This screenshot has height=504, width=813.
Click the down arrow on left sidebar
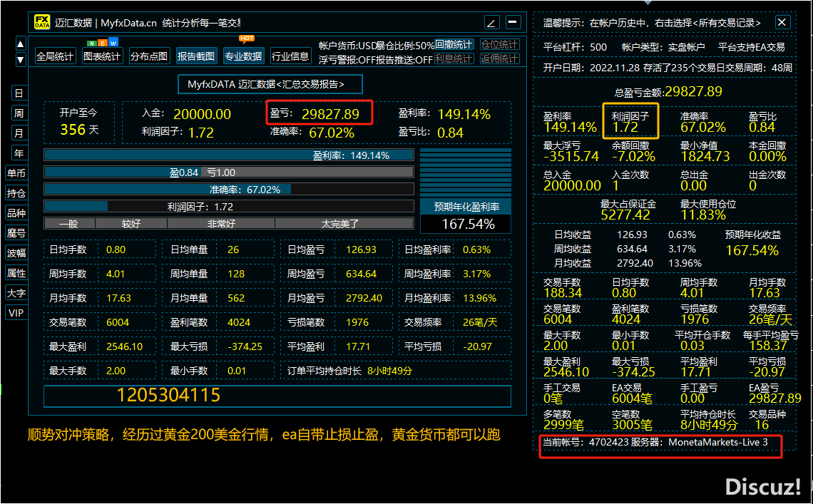pos(20,60)
